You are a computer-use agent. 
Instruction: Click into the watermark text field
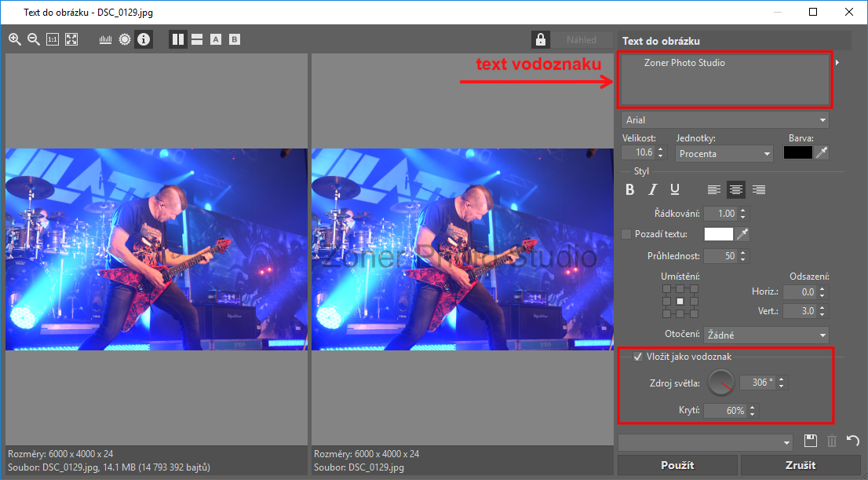tap(726, 79)
